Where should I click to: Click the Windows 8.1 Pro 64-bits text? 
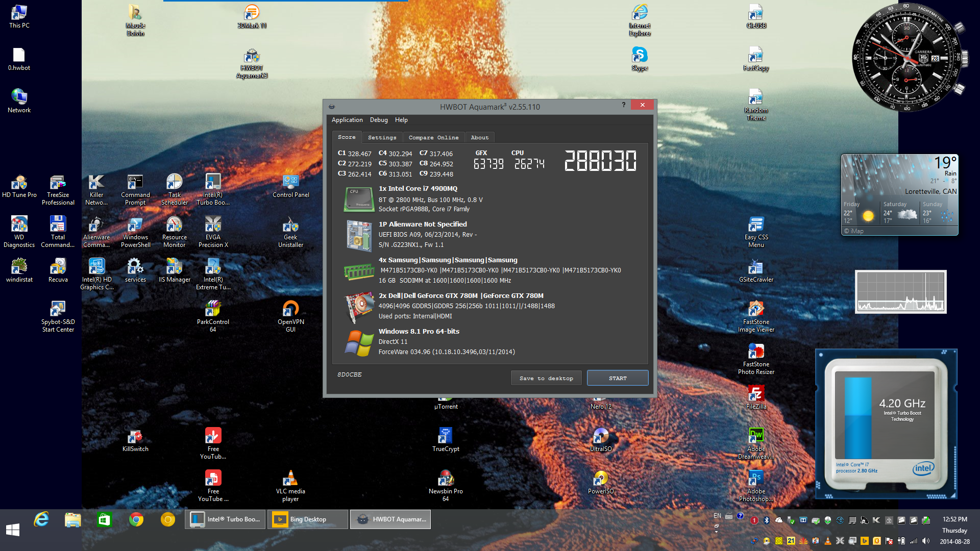coord(419,332)
